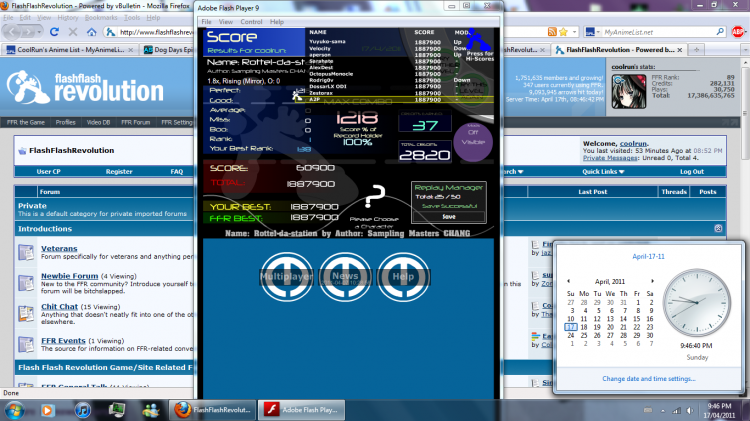This screenshot has height=421, width=750.
Task: Open iTunes taskbar icon
Action: click(82, 410)
